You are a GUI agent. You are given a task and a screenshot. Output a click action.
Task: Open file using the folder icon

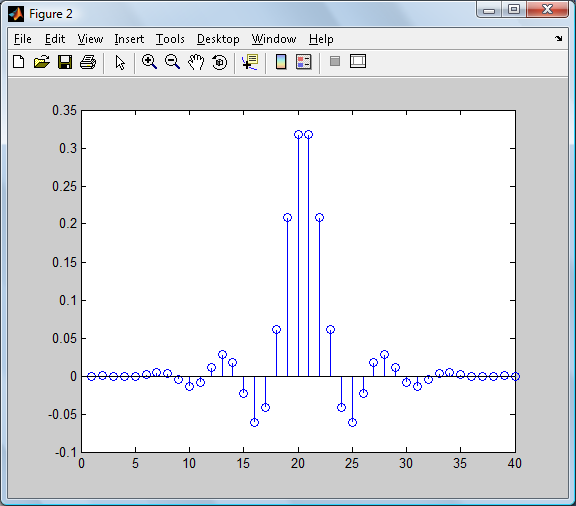pos(42,62)
